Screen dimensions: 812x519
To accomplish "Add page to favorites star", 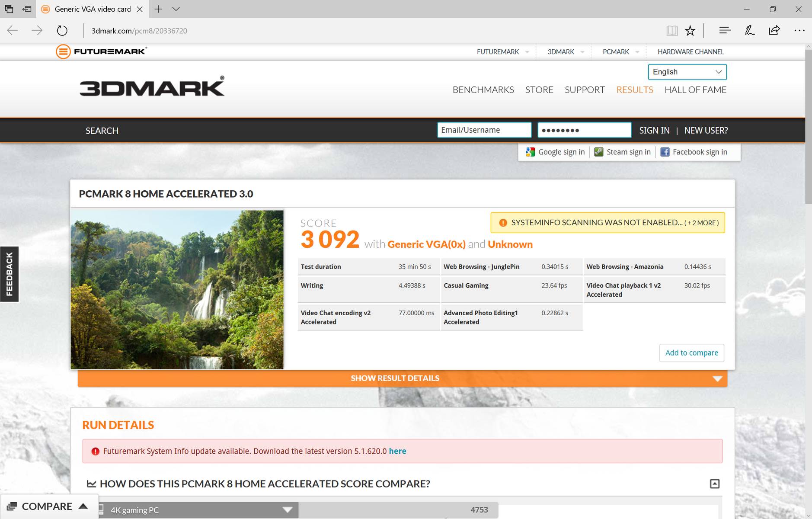I will [691, 30].
